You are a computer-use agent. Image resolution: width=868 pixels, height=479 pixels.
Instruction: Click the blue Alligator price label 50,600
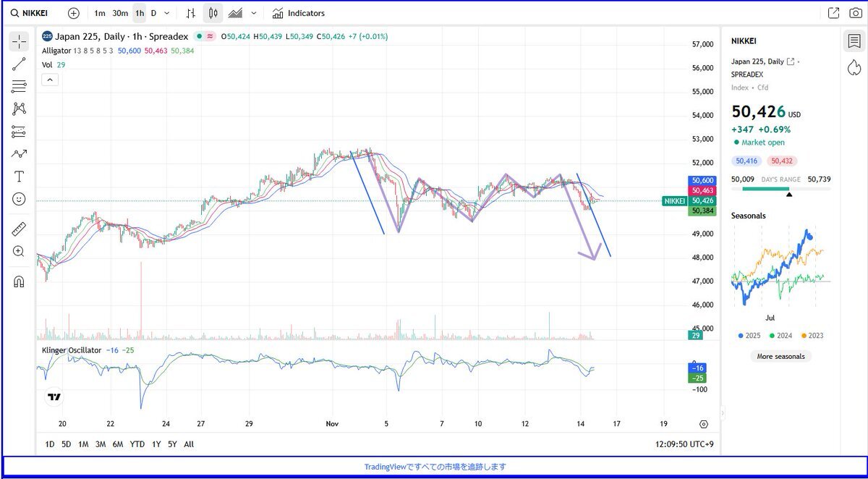coord(703,180)
